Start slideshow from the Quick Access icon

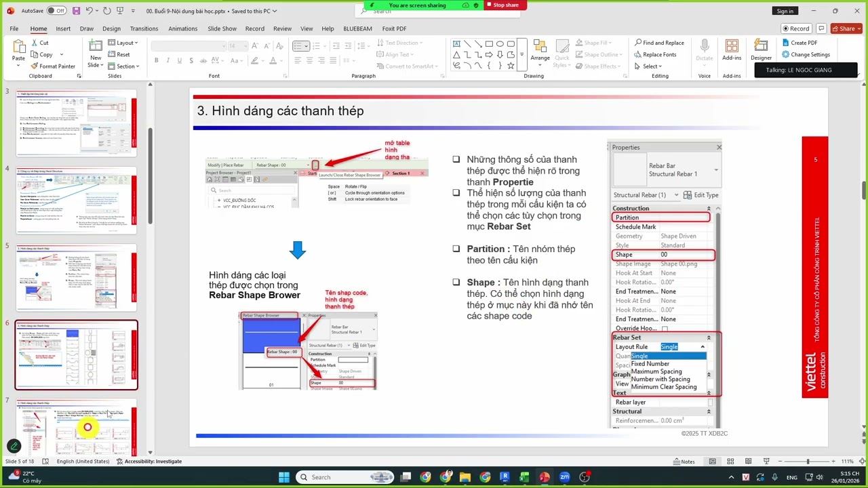tap(121, 11)
